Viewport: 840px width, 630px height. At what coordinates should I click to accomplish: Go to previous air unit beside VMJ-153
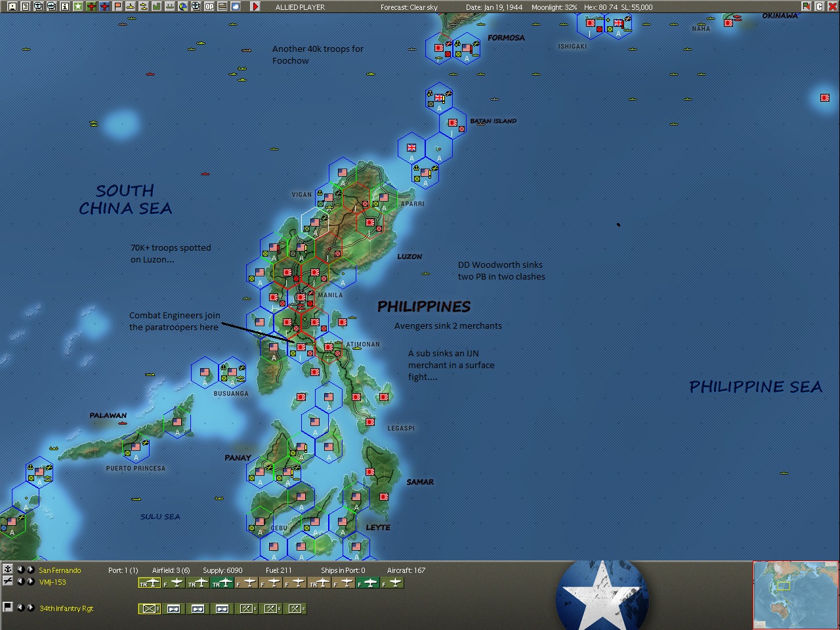pos(20,581)
